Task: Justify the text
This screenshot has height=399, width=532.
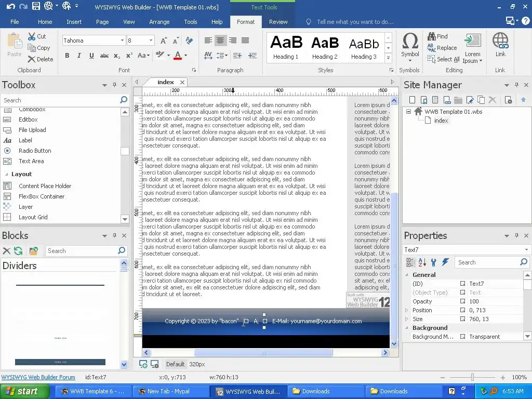Action: click(x=245, y=41)
